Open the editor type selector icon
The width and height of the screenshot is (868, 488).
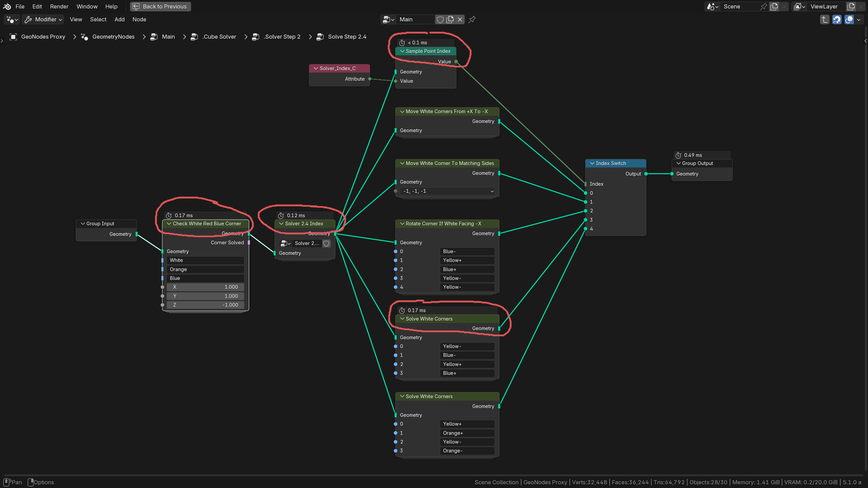(12, 20)
